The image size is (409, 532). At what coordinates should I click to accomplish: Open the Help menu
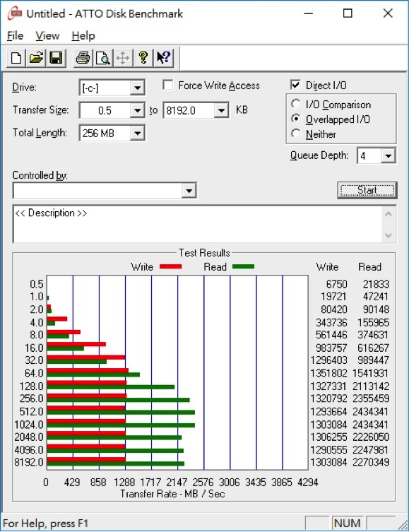(x=83, y=35)
